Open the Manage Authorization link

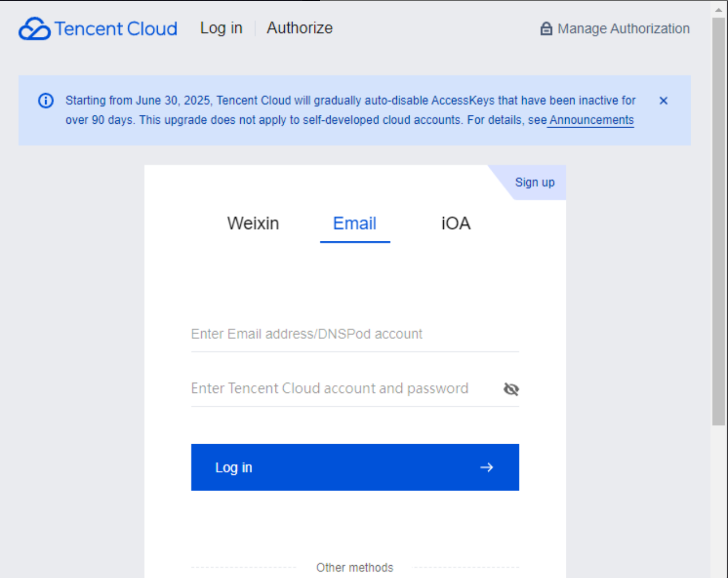(x=623, y=28)
